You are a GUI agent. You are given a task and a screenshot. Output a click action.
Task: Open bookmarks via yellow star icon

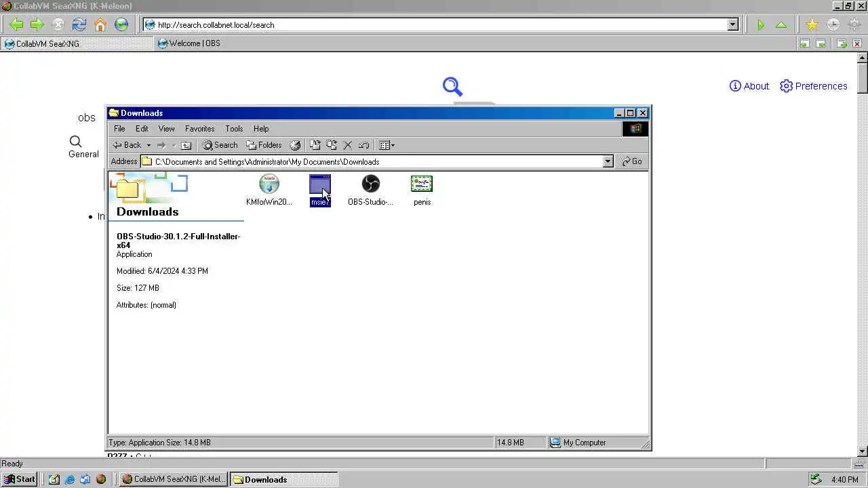click(x=812, y=25)
